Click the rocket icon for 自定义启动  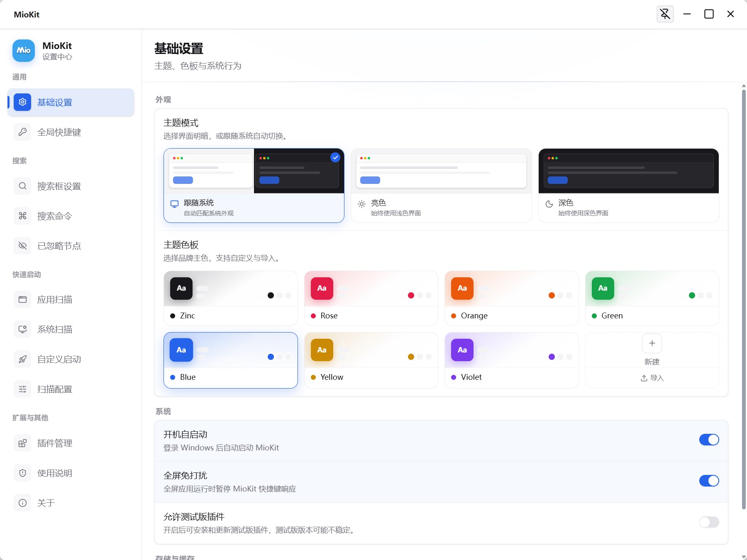point(22,359)
